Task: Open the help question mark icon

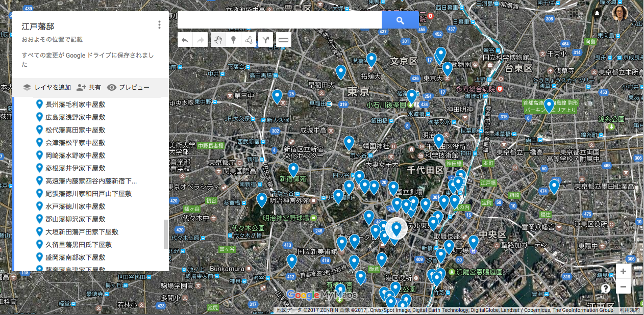Action: click(606, 288)
